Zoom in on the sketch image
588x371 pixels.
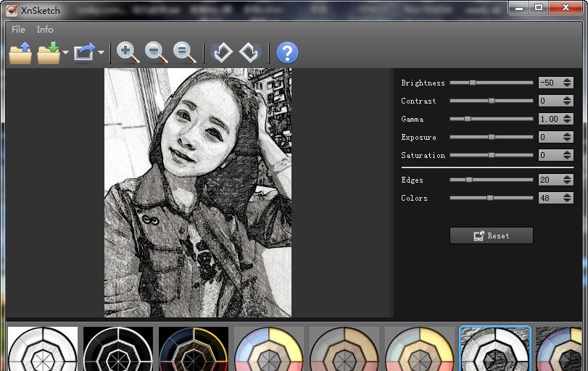point(128,53)
